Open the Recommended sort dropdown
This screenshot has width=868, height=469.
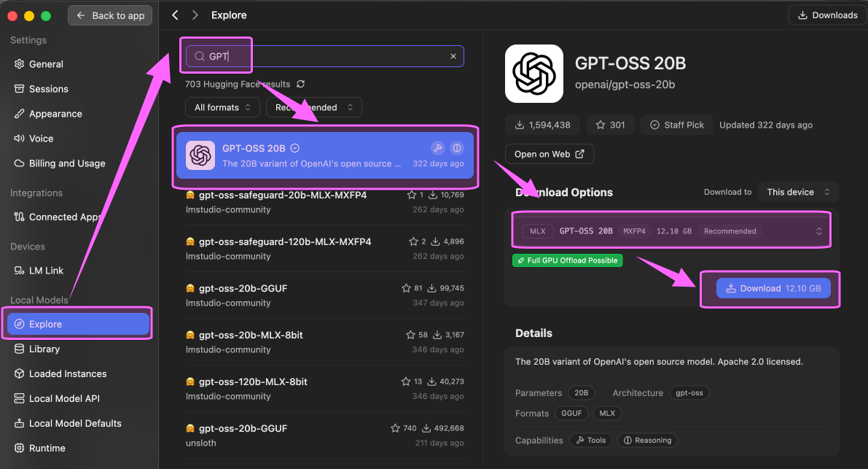pyautogui.click(x=314, y=107)
